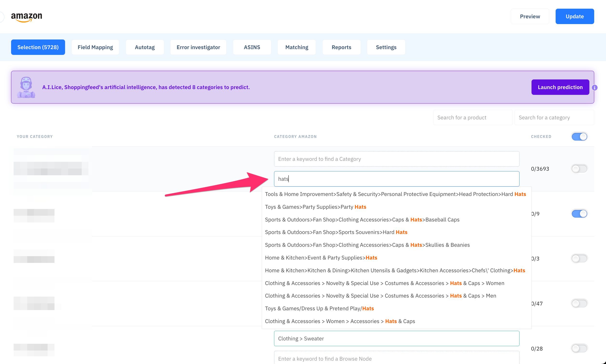Open the ASINS tab
The width and height of the screenshot is (606, 364).
tap(252, 47)
